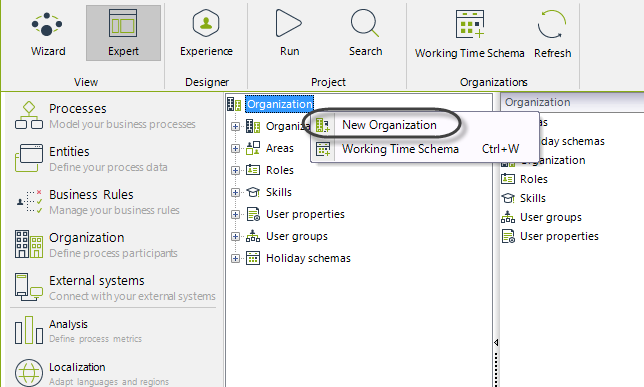Screen dimensions: 644x387
Task: Open the Search tool in ribbon
Action: [365, 33]
